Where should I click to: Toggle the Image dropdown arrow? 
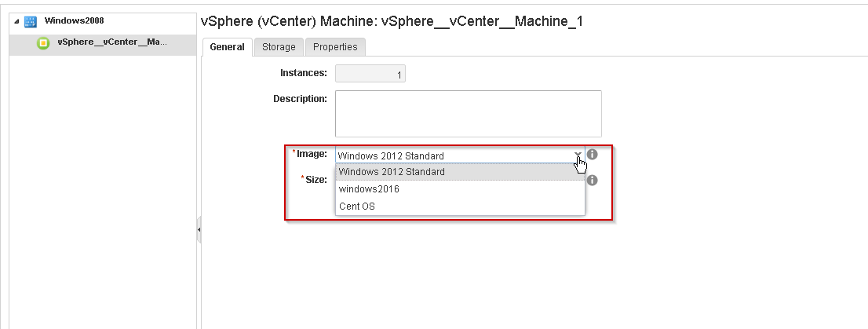coord(578,155)
